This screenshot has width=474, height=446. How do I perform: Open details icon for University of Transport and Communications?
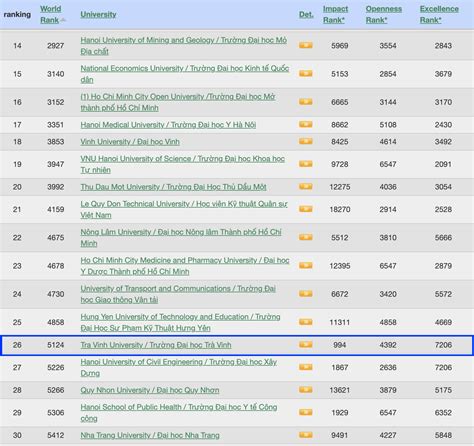point(306,294)
